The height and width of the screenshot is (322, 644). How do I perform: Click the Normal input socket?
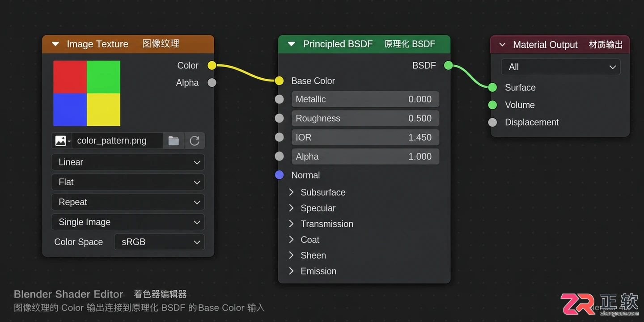279,175
